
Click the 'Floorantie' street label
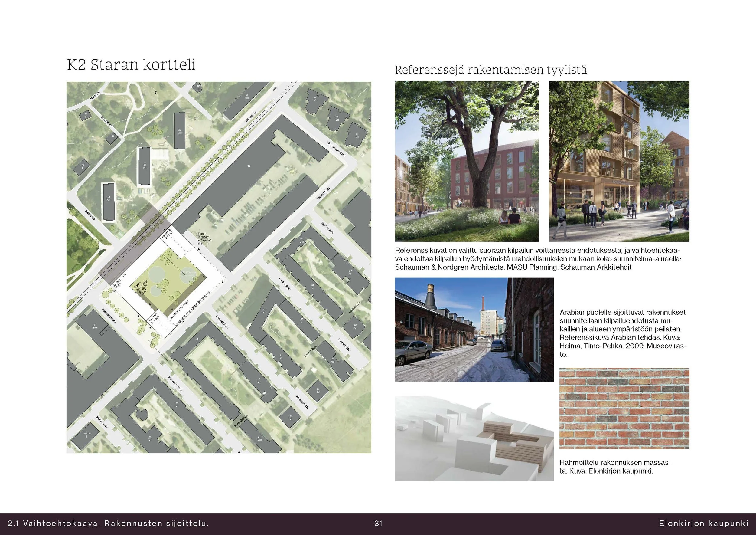(x=90, y=215)
